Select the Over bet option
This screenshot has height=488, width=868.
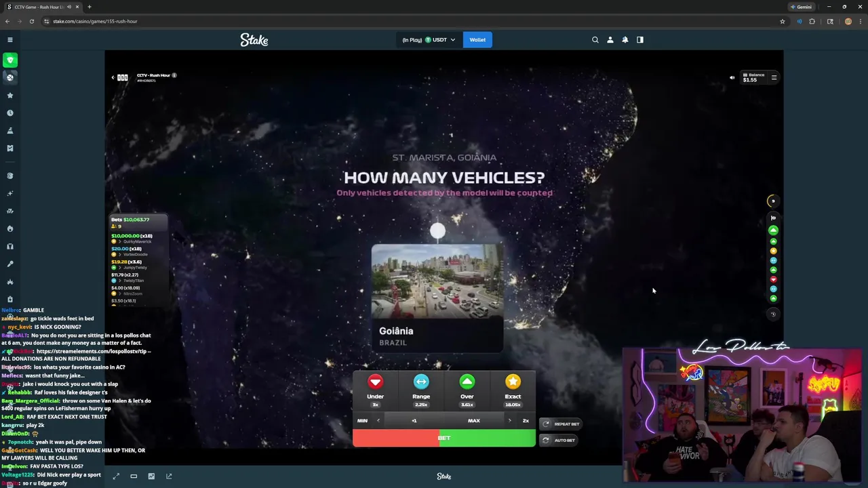coord(467,390)
